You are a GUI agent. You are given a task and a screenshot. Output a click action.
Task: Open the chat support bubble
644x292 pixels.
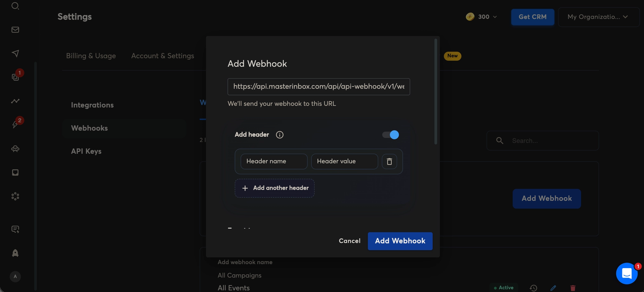(x=626, y=273)
